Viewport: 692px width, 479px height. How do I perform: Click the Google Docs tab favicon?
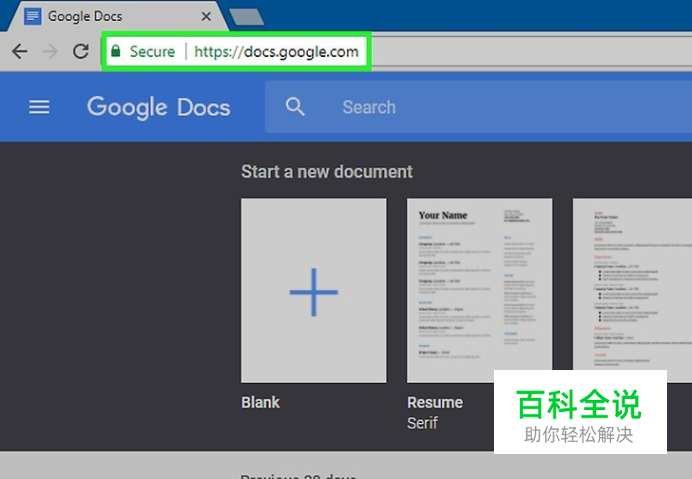pos(32,16)
